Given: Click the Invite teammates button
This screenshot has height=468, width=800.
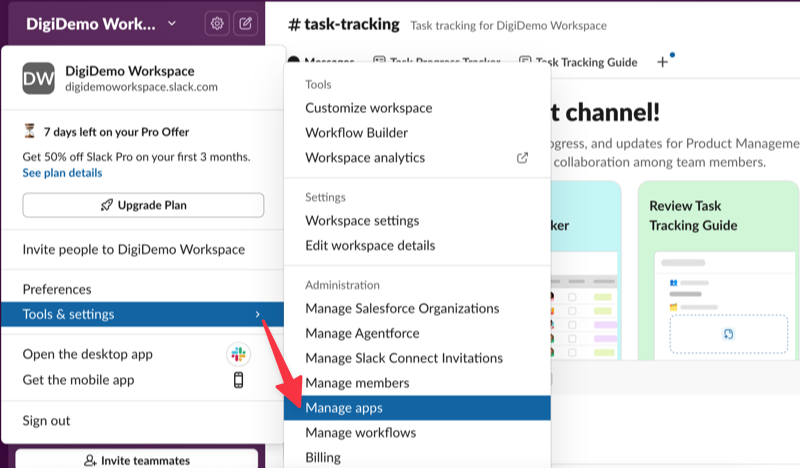Looking at the screenshot, I should coord(137,460).
